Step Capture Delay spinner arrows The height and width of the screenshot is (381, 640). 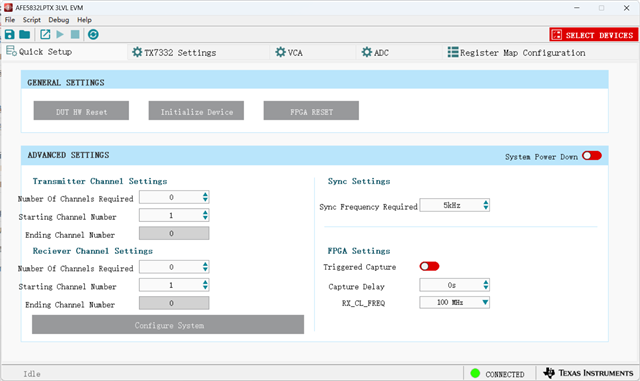(486, 285)
